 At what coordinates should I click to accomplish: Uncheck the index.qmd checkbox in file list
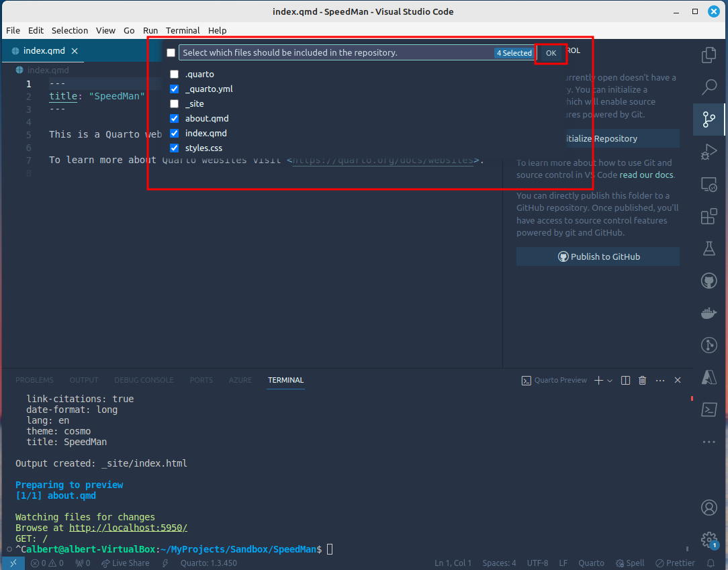(174, 134)
